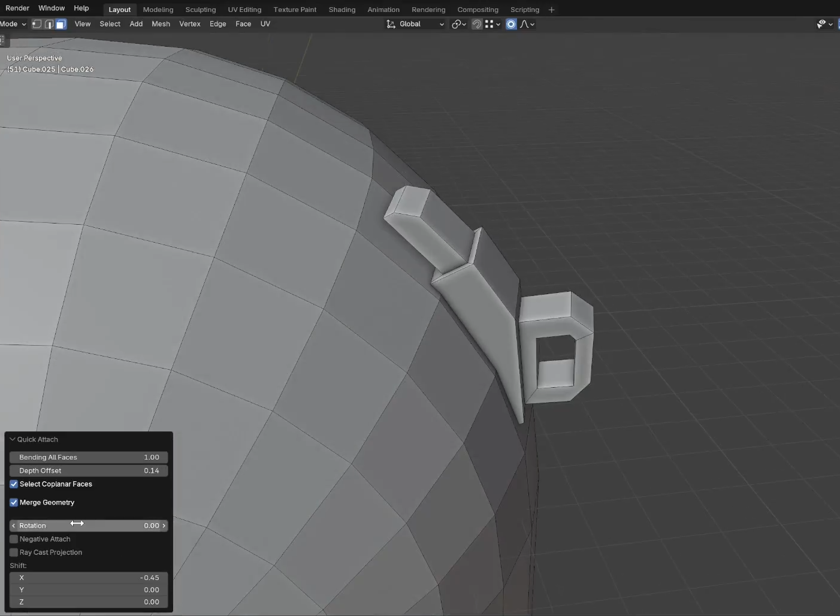Click the transform orientation axes icon
This screenshot has width=840, height=616.
point(391,24)
